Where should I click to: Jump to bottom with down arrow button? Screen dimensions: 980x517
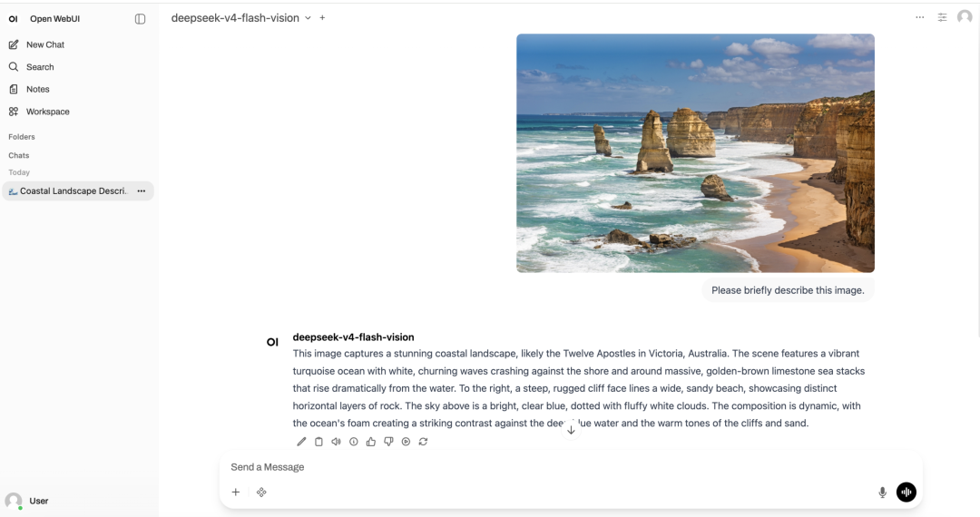click(572, 430)
